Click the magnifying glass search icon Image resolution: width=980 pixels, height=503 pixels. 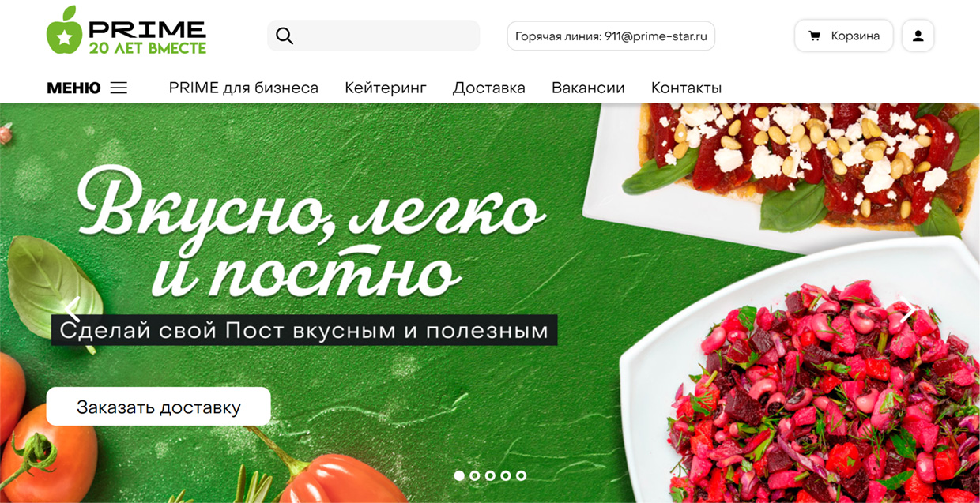285,36
